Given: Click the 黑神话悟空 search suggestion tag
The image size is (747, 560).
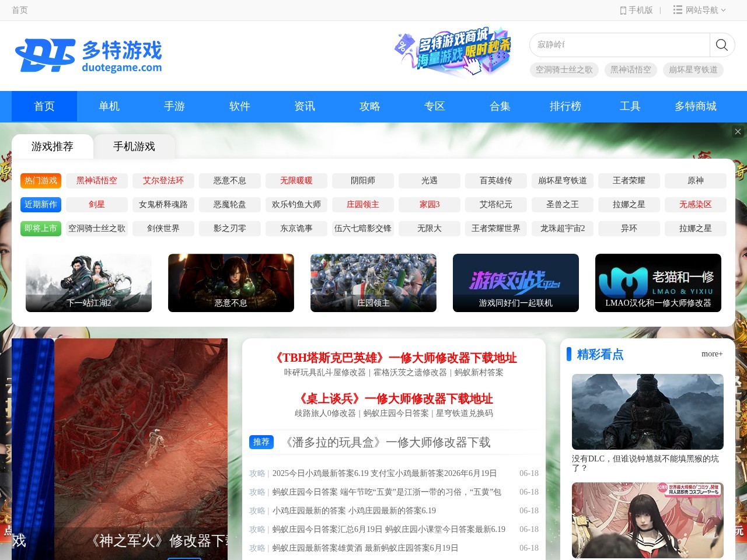Looking at the screenshot, I should point(631,69).
